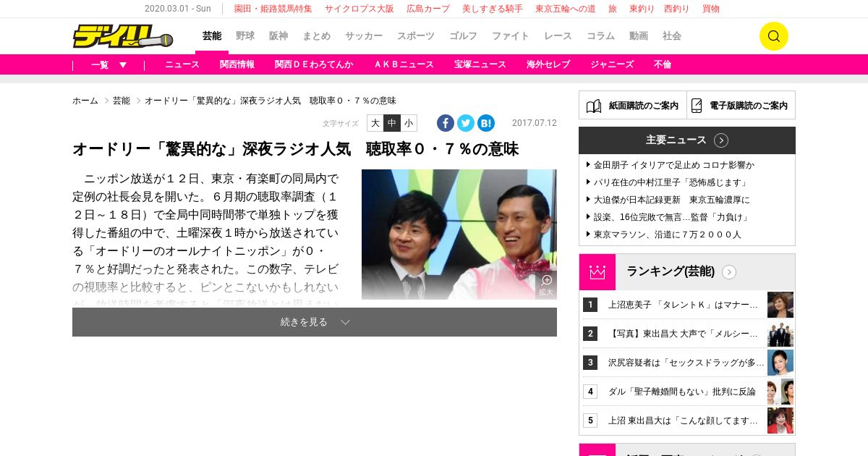This screenshot has width=868, height=456.
Task: Open 買物 top link
Action: click(x=711, y=9)
